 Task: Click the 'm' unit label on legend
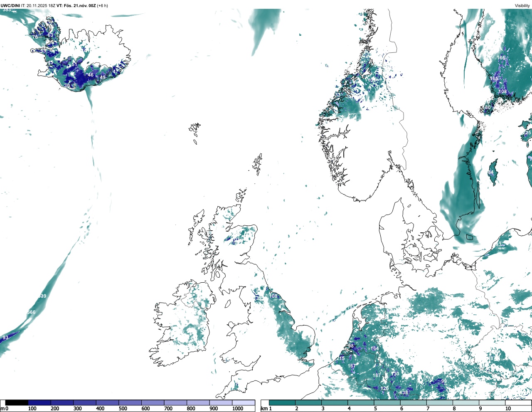pyautogui.click(x=2, y=409)
